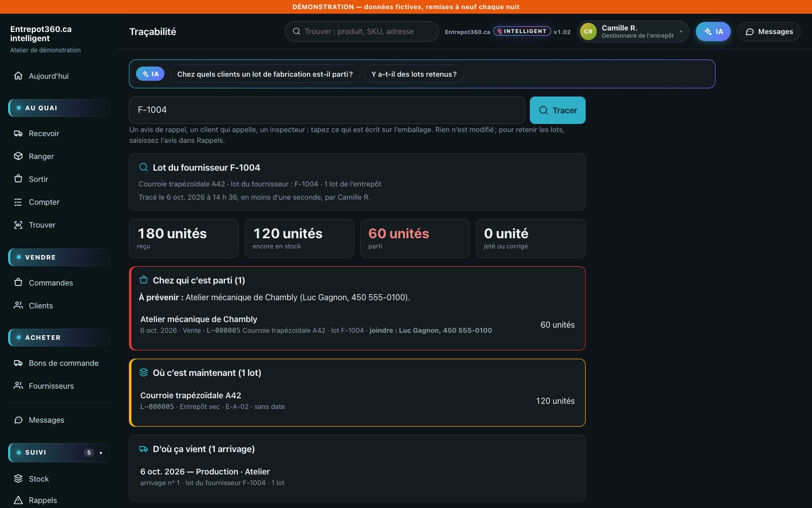This screenshot has height=508, width=812.
Task: Ask which clients received a fabrication lot
Action: (x=265, y=74)
